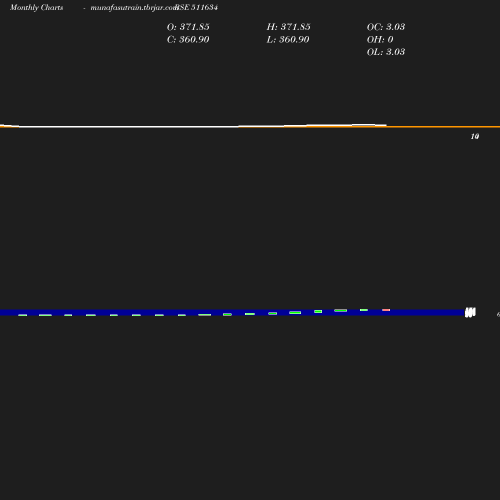Click the high value "H: 371.85"

tap(288, 27)
